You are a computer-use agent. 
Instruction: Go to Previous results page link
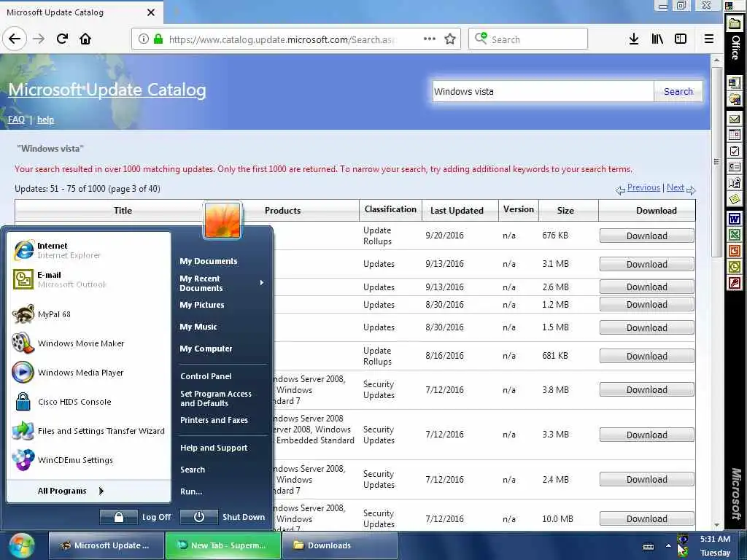pos(643,187)
